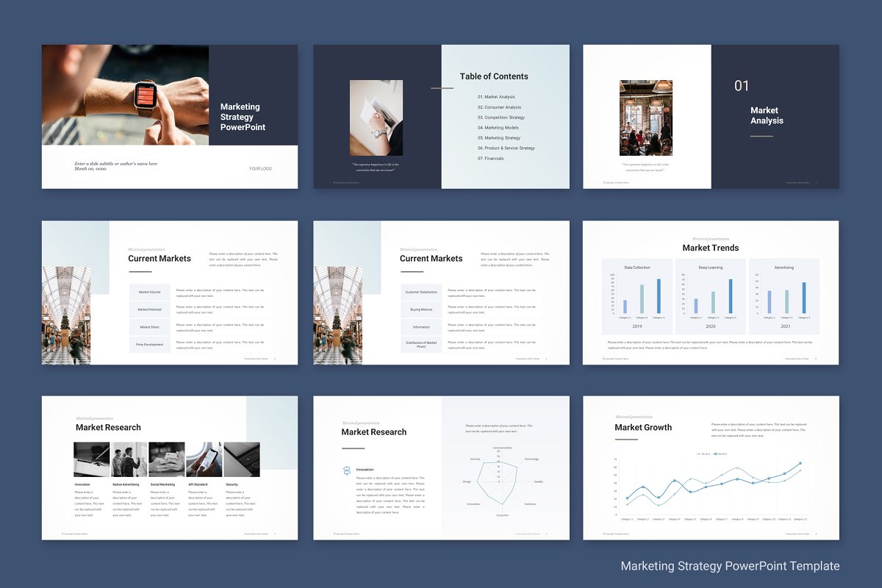Click the 'Table of Contents' heading
Image resolution: width=882 pixels, height=588 pixels.
coord(494,76)
